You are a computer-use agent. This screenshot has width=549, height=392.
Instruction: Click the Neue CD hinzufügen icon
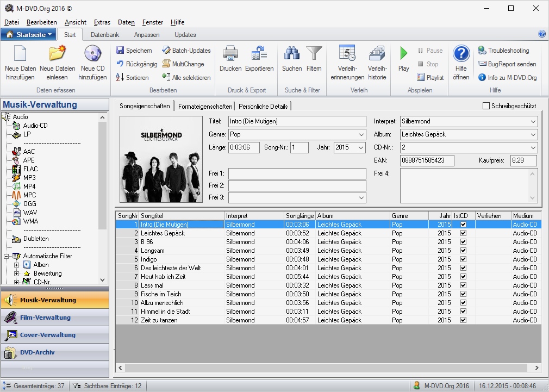coord(92,54)
